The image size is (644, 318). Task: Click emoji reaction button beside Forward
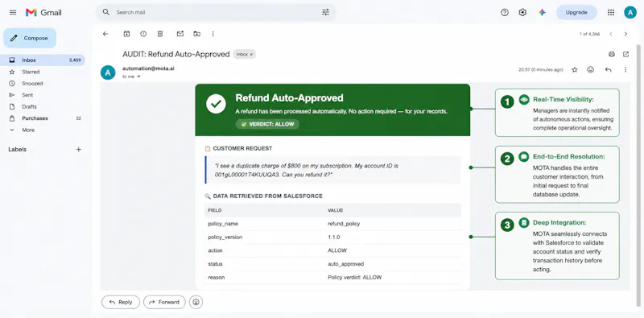click(x=196, y=302)
